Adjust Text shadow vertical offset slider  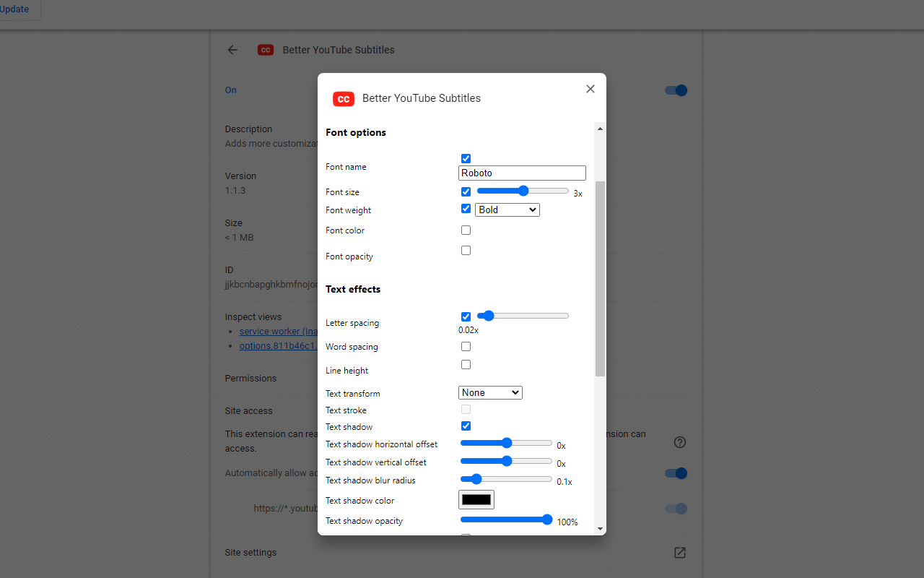pyautogui.click(x=506, y=460)
